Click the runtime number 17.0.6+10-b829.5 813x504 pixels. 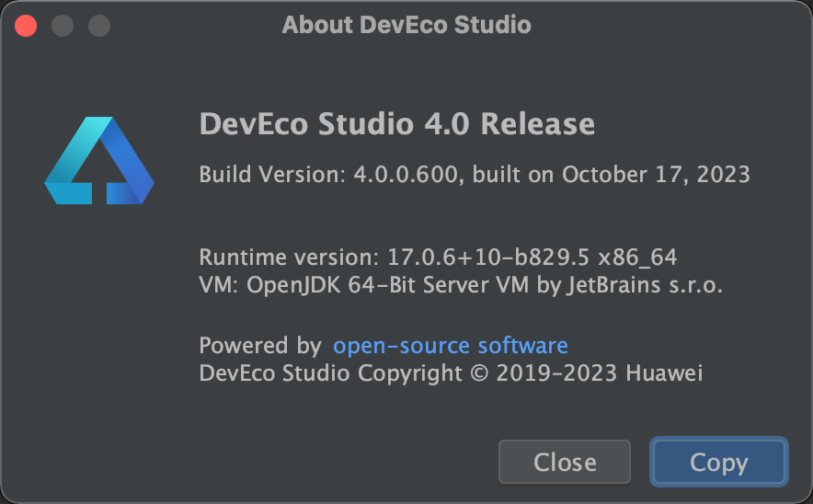(488, 258)
